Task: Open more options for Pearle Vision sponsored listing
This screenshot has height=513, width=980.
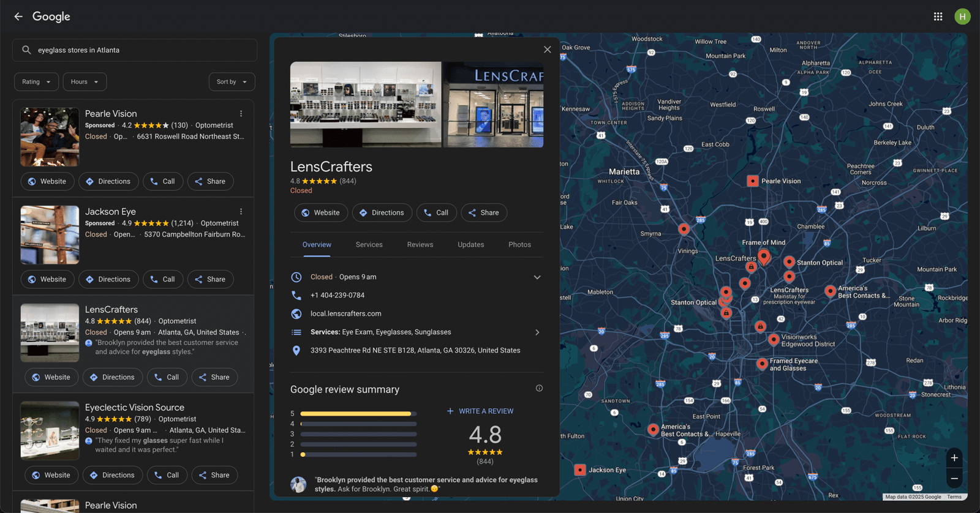Action: point(241,114)
